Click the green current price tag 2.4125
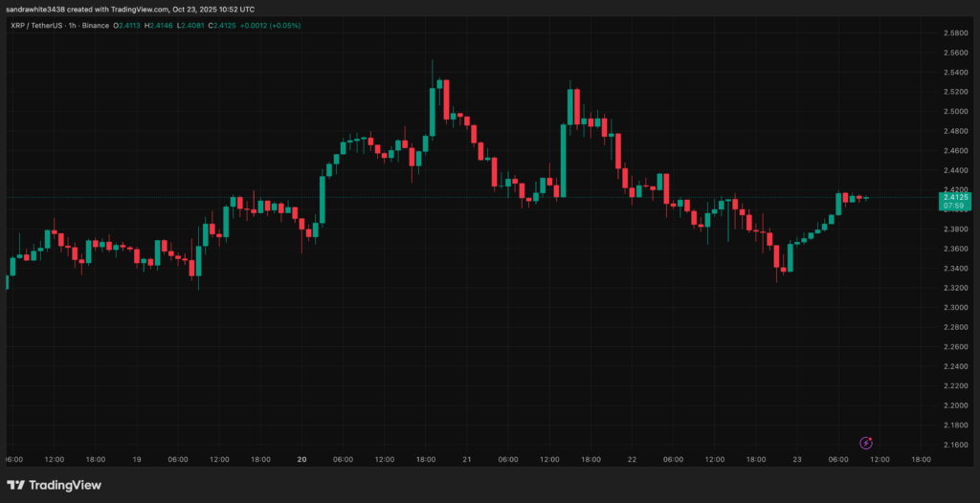The height and width of the screenshot is (503, 980). 954,197
